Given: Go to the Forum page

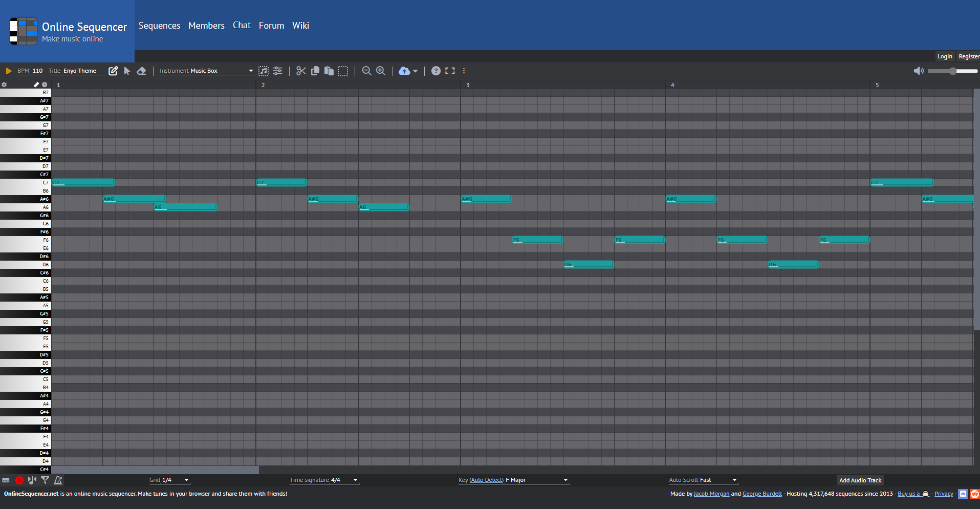Looking at the screenshot, I should point(271,26).
